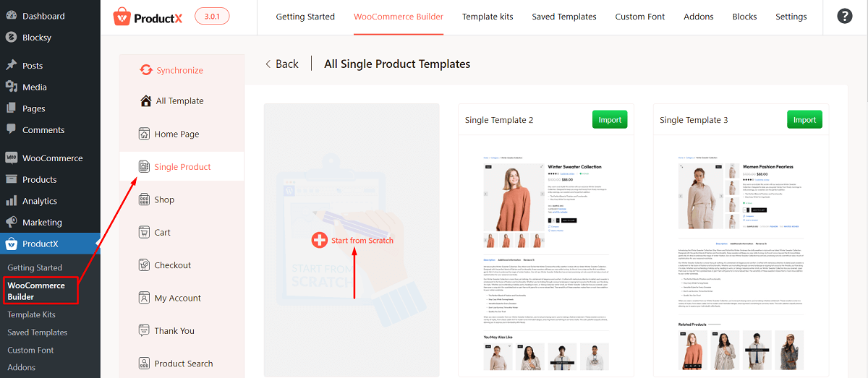Open the Template kits tab
868x378 pixels.
point(488,17)
